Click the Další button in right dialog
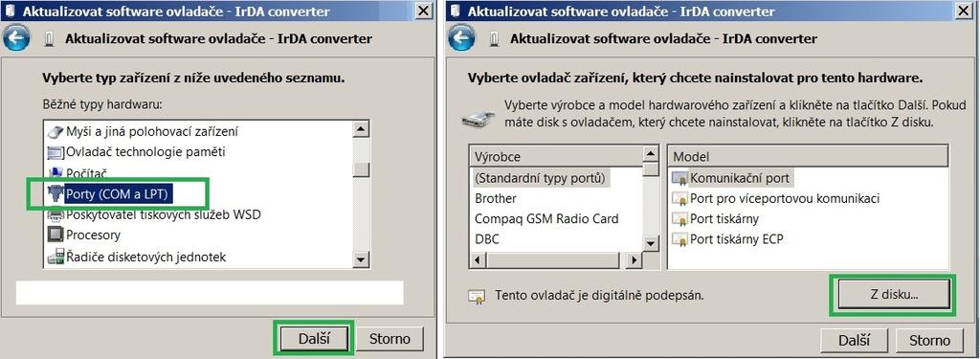The image size is (980, 359). pos(855,340)
